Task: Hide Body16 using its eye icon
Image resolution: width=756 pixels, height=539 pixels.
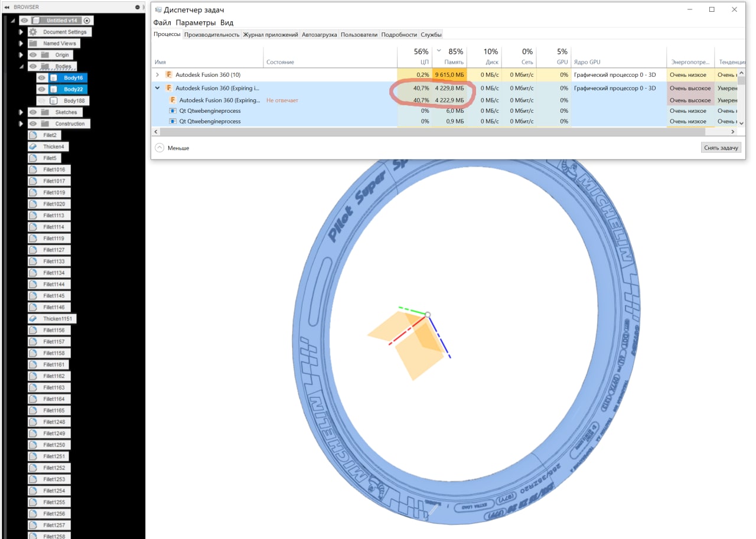Action: [41, 78]
